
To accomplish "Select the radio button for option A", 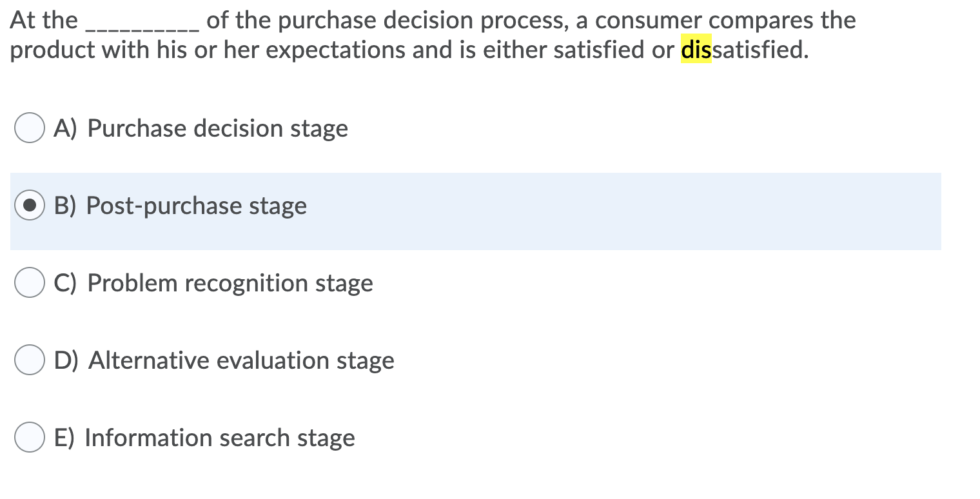I will click(28, 128).
